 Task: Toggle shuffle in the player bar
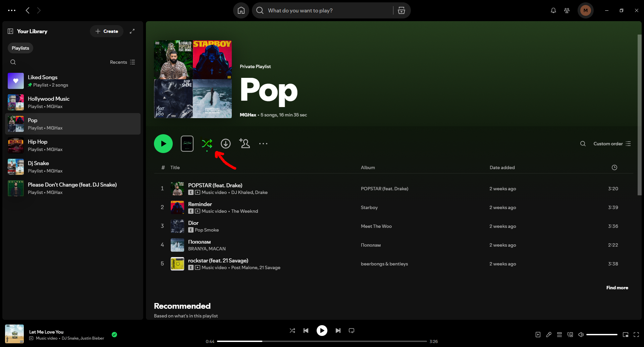point(292,331)
